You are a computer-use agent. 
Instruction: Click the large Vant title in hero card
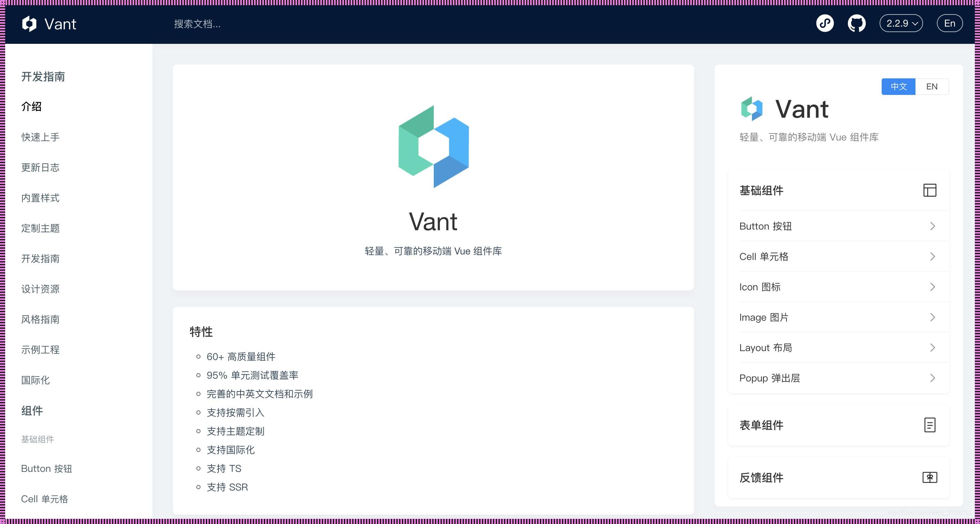(433, 222)
